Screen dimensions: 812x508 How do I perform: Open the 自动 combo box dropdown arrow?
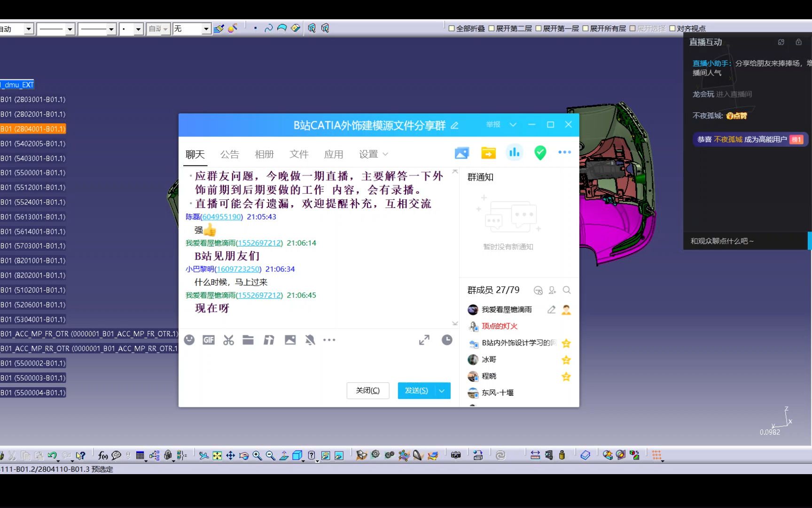[x=29, y=29]
